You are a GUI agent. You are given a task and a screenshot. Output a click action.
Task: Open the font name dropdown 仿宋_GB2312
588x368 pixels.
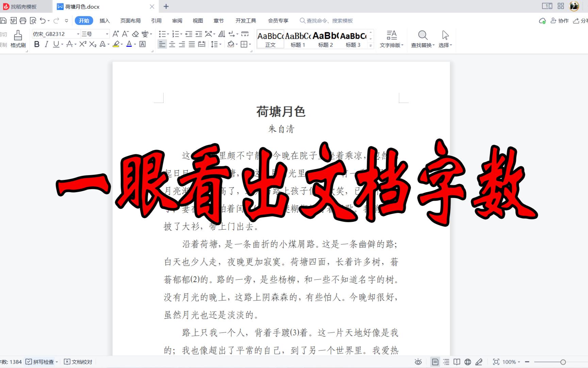[78, 34]
